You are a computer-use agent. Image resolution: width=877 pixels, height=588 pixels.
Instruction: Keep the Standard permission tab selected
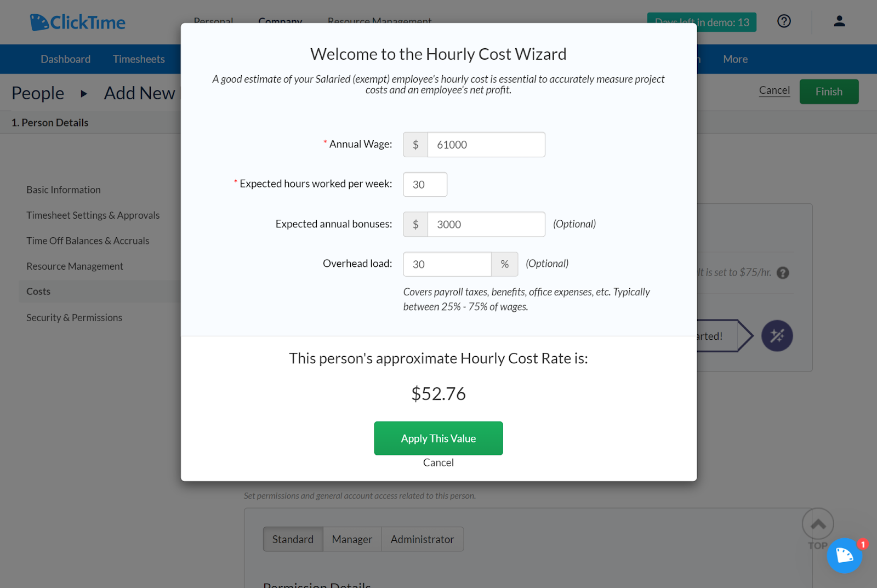pyautogui.click(x=293, y=539)
